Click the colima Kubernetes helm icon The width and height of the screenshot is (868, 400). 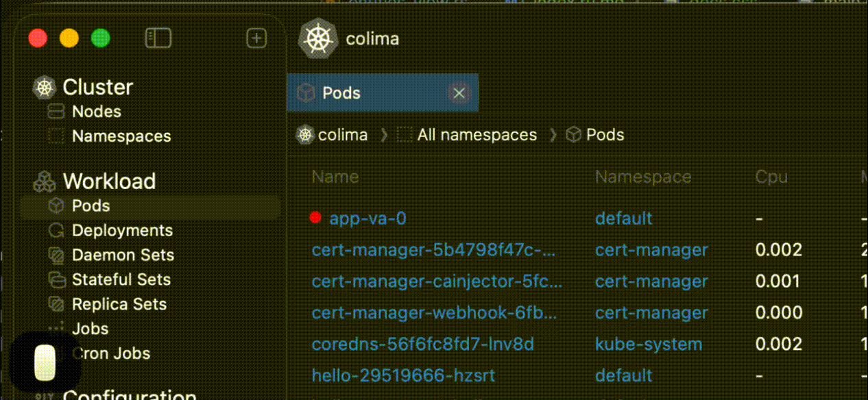click(318, 39)
